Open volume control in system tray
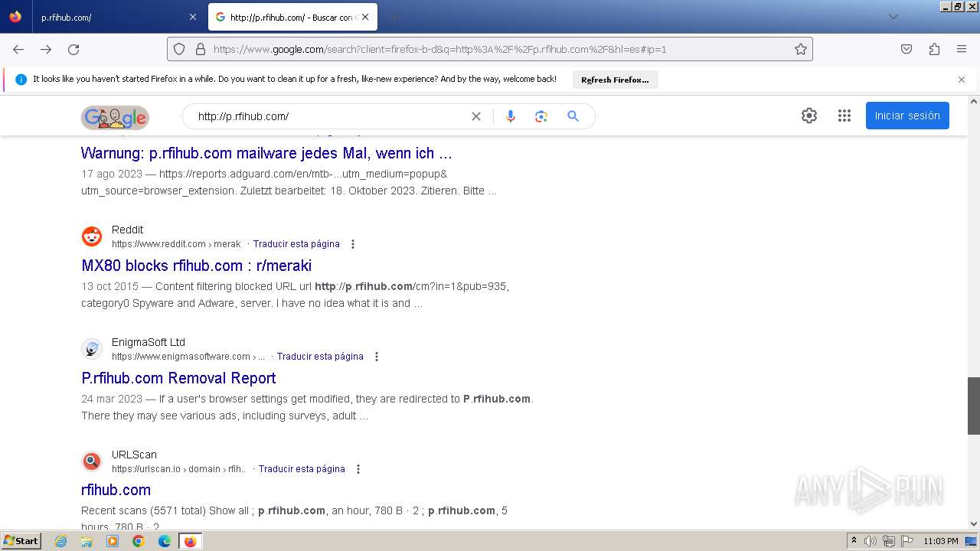Screen dimensions: 980x551 coord(871,541)
